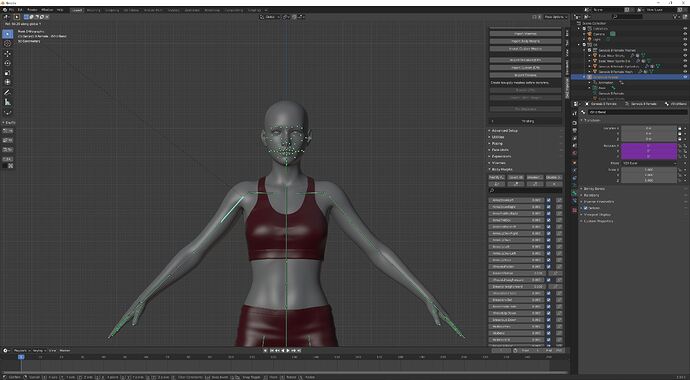
Task: Hide the Light in the outliner
Action: 685,39
